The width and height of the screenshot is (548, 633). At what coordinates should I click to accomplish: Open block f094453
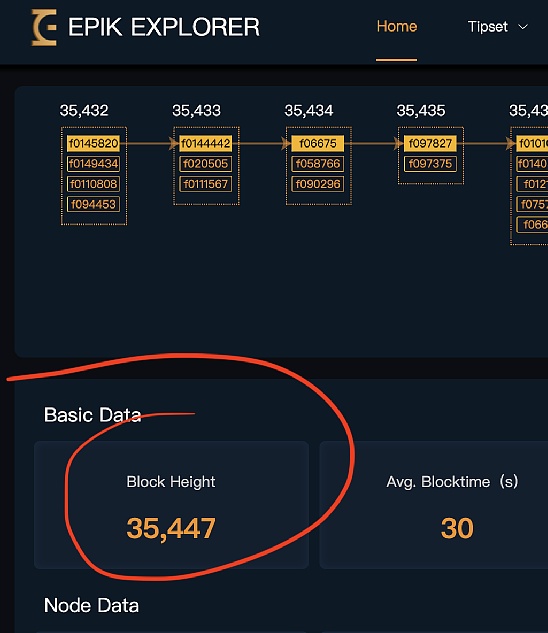tap(94, 204)
